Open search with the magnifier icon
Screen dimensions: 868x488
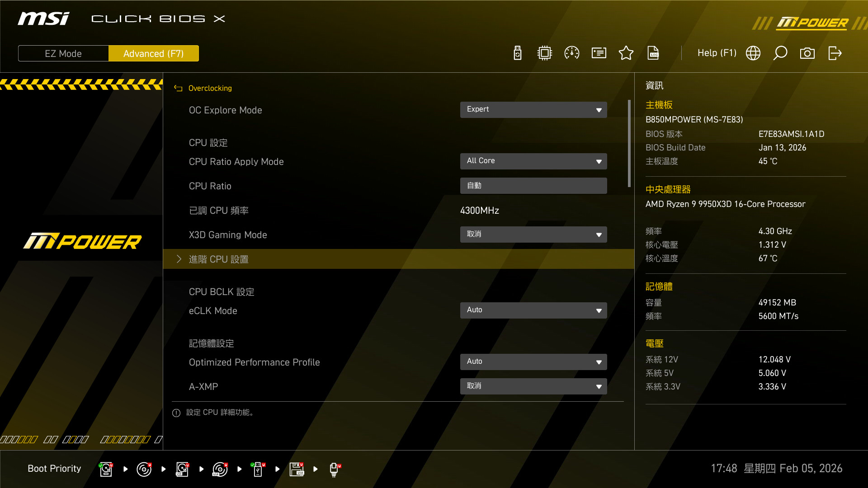coord(780,53)
